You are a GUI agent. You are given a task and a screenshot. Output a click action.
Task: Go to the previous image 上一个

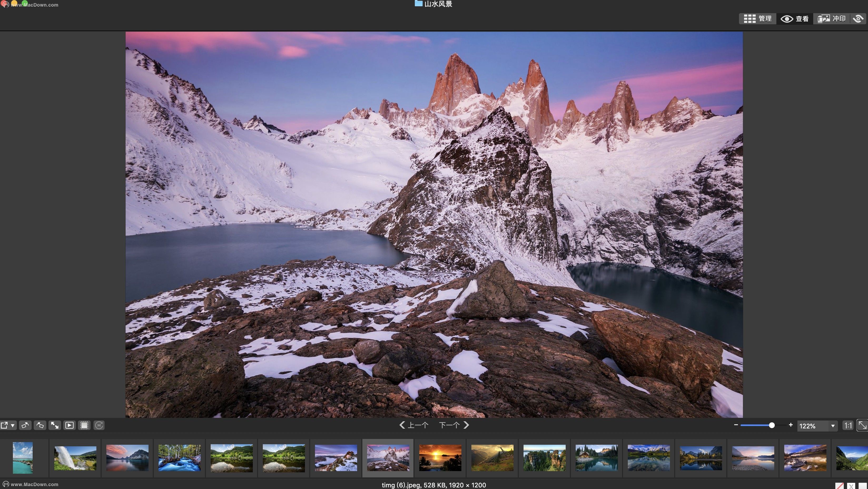[x=414, y=425]
